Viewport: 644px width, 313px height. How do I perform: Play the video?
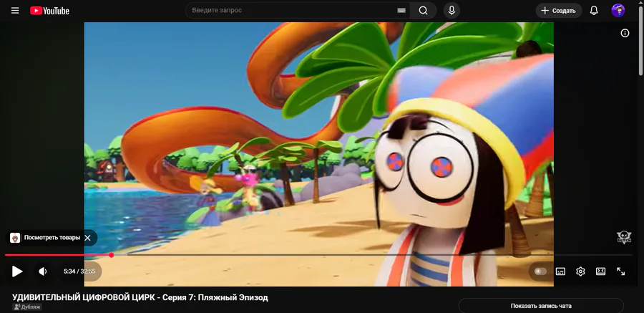(17, 271)
